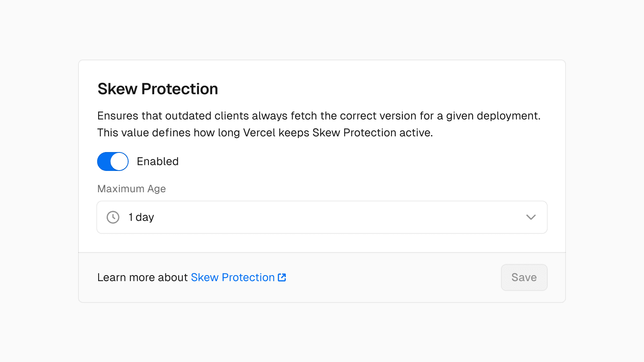Click the 'Maximum Age' field label

[x=132, y=189]
